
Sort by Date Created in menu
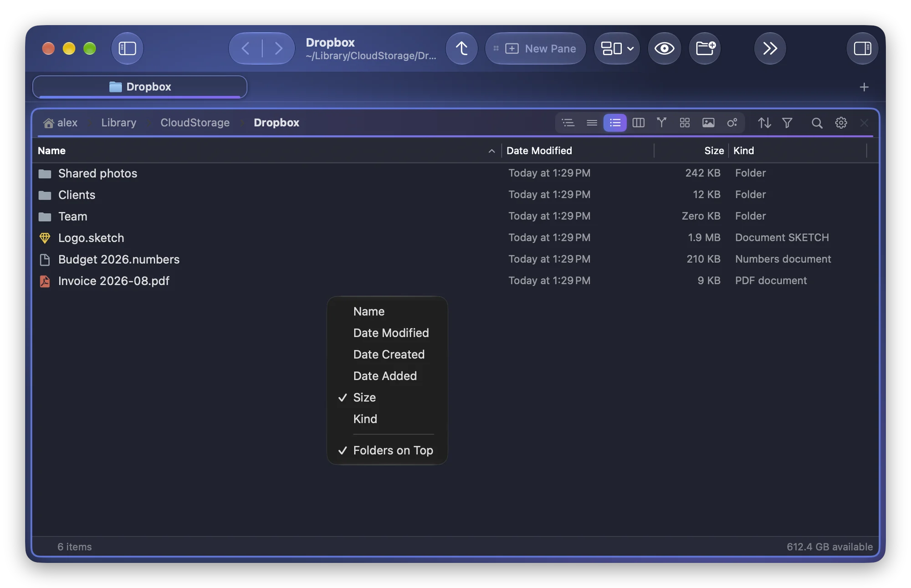pos(387,354)
